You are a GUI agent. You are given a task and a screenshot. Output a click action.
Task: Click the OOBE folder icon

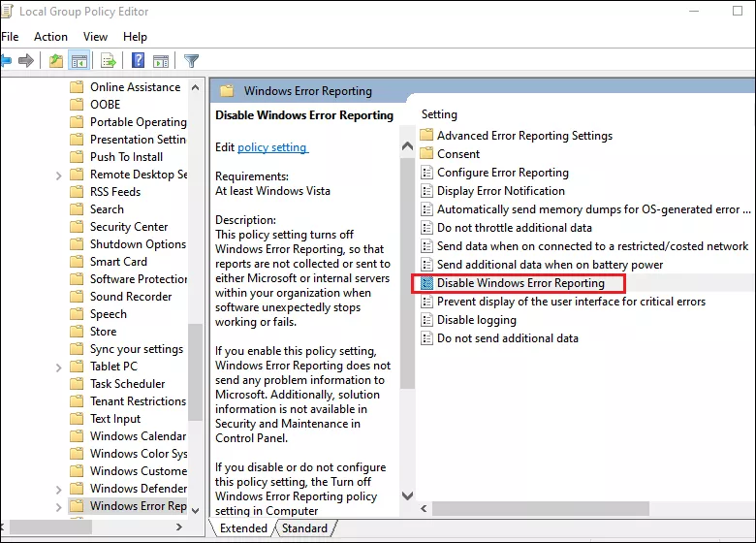click(x=77, y=104)
